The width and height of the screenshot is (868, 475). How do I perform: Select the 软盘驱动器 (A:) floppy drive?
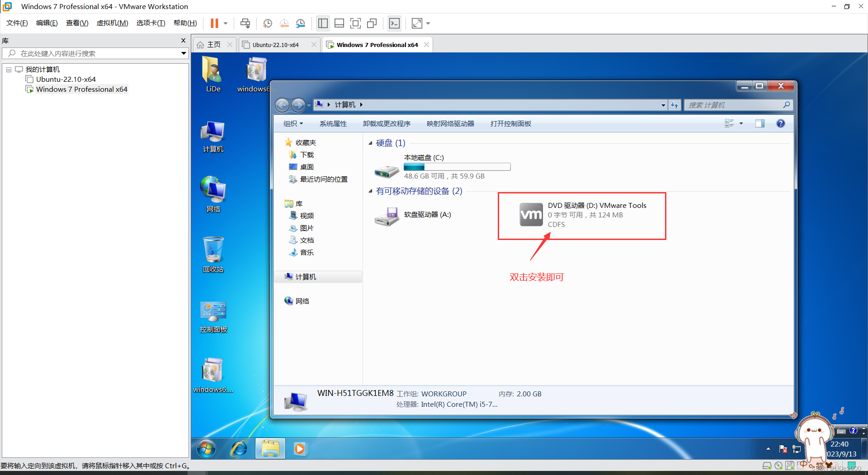tap(413, 215)
